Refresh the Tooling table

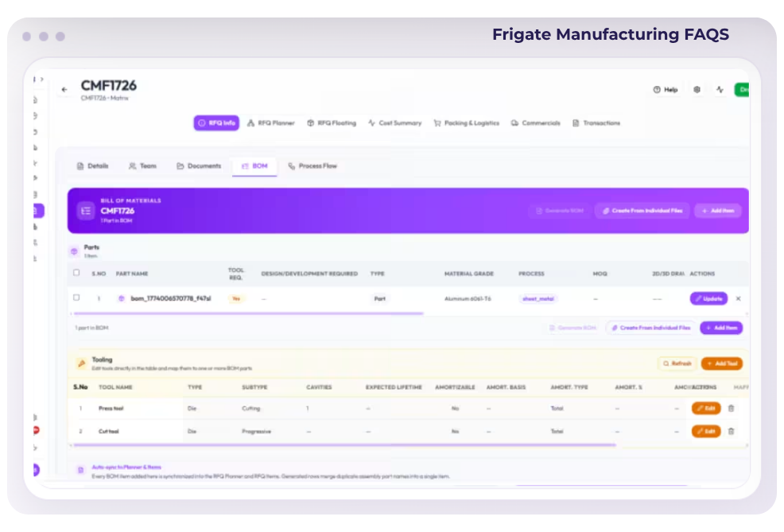[x=677, y=363]
